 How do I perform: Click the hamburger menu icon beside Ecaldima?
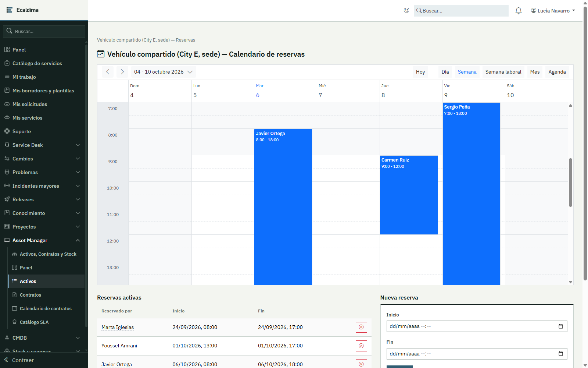coord(10,10)
